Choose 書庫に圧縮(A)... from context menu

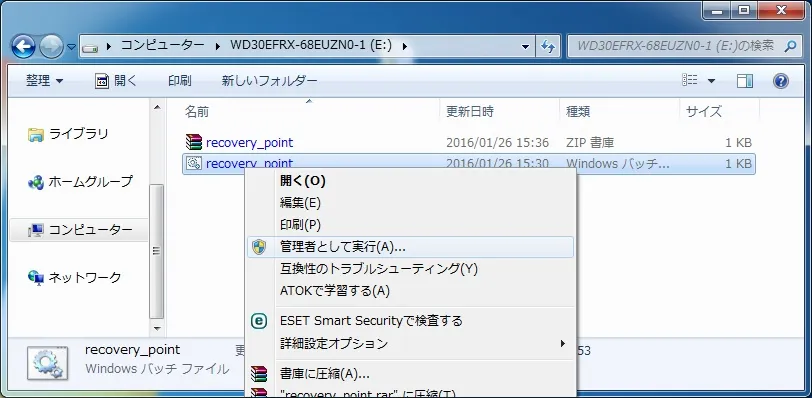click(411, 373)
